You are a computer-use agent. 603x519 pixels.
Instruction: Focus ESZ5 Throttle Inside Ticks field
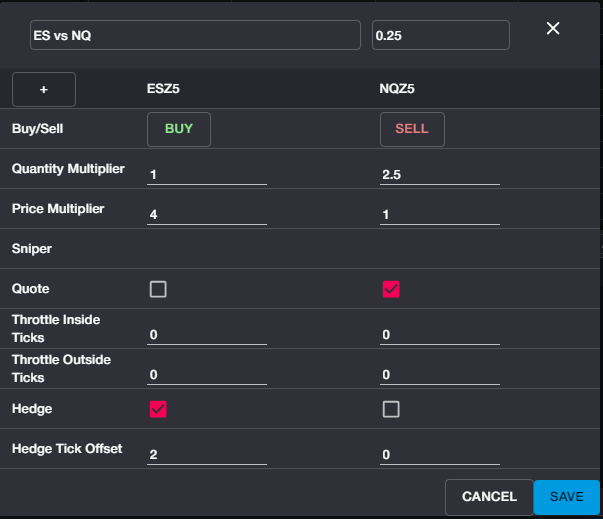pos(207,334)
